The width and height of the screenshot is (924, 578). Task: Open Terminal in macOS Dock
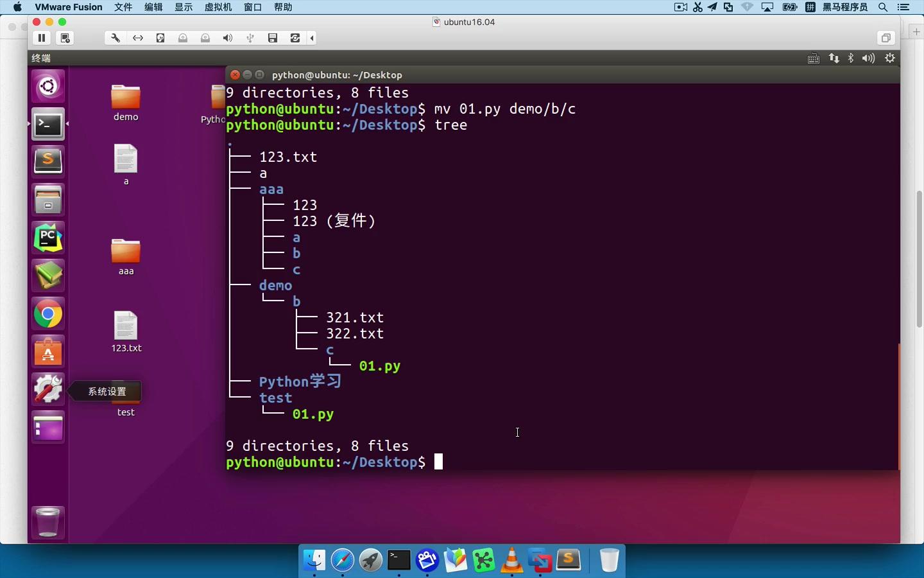point(399,561)
